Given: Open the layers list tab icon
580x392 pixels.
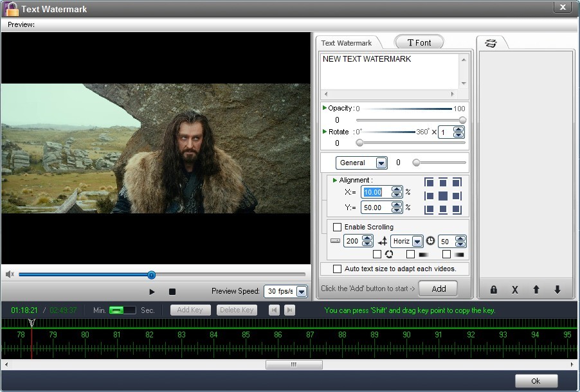Looking at the screenshot, I should (x=491, y=43).
